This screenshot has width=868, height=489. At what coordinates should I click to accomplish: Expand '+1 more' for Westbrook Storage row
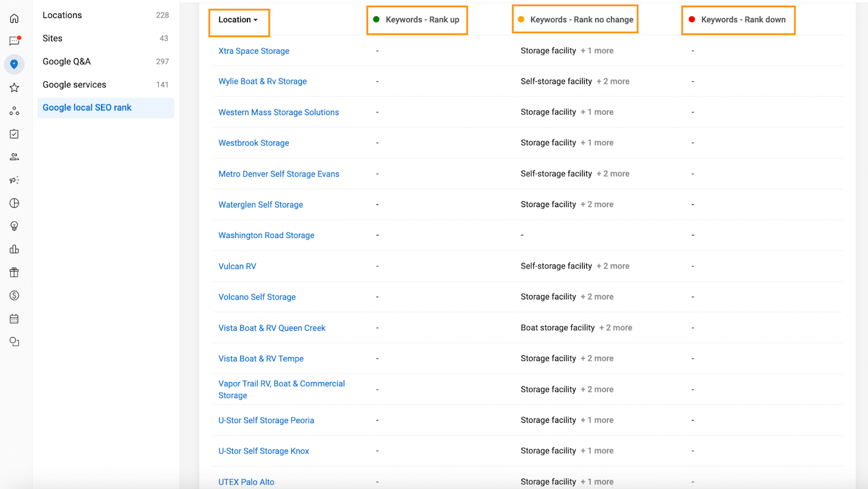(x=597, y=143)
